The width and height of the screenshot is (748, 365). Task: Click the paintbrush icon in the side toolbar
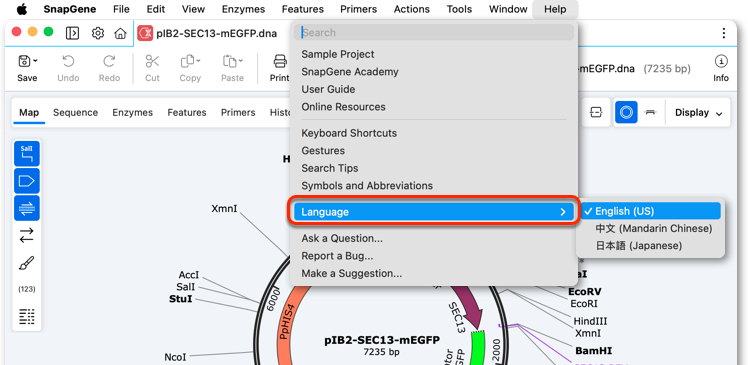tap(27, 262)
